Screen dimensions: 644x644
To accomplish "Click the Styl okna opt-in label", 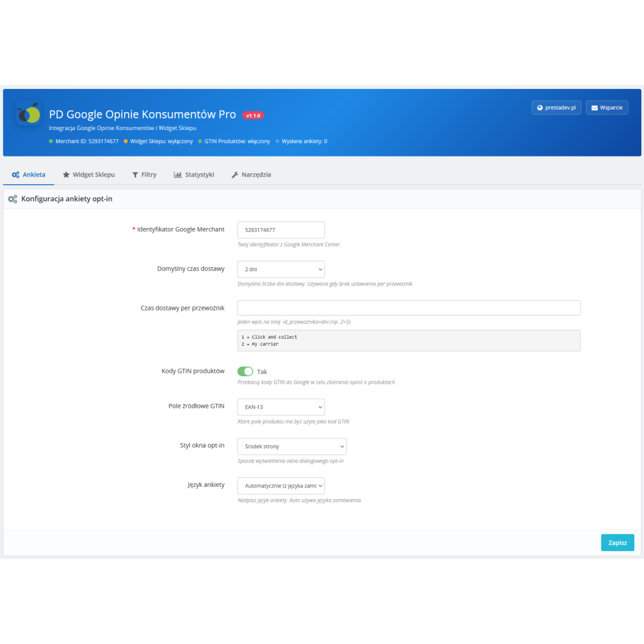I will [x=202, y=445].
